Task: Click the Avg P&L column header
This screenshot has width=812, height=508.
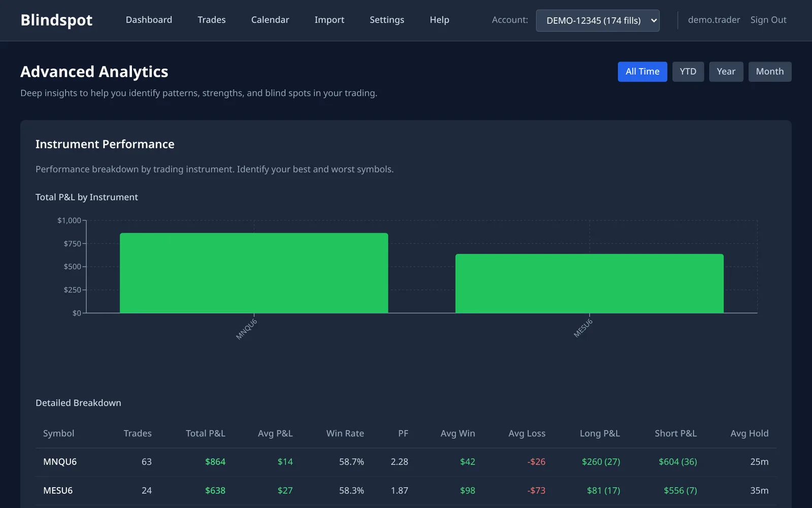Action: [275, 433]
